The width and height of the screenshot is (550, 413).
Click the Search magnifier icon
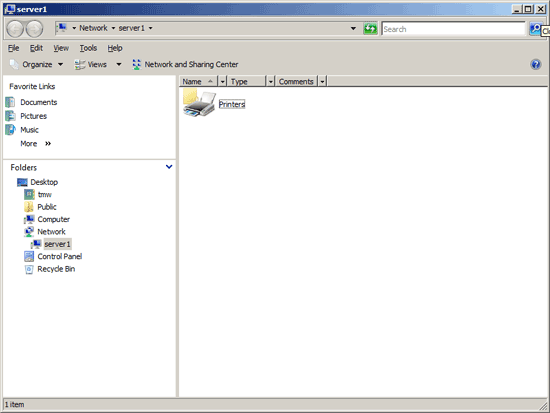pos(535,29)
